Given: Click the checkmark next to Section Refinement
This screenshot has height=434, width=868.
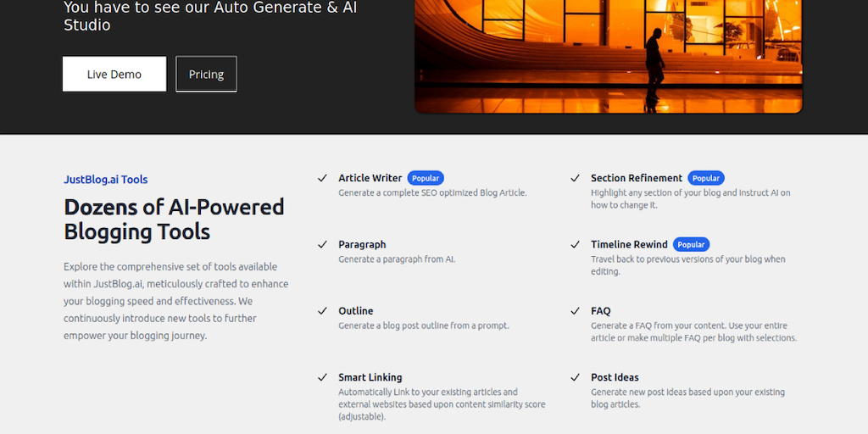Looking at the screenshot, I should [575, 178].
